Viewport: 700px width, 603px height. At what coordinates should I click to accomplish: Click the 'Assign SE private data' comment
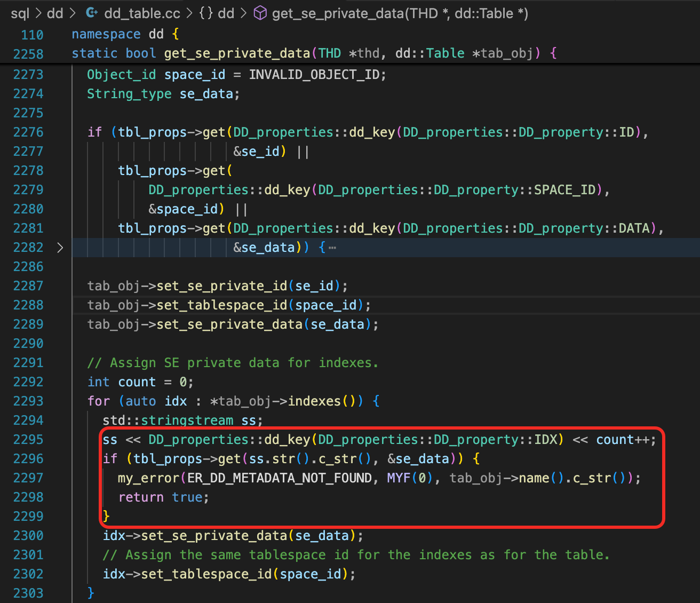coord(233,363)
